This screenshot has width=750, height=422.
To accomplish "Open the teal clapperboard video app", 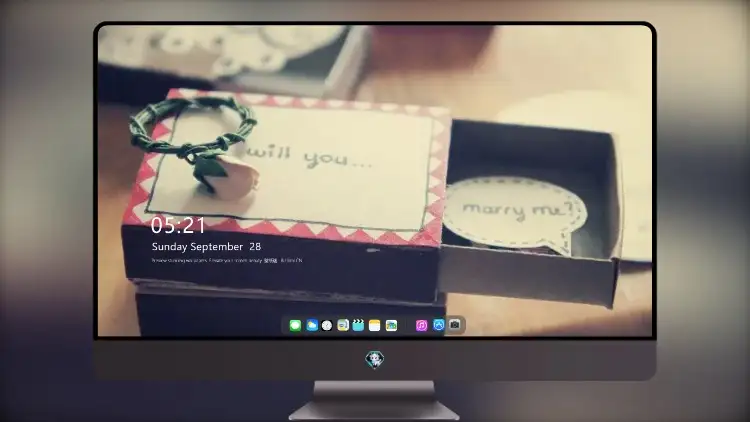I will coord(358,325).
